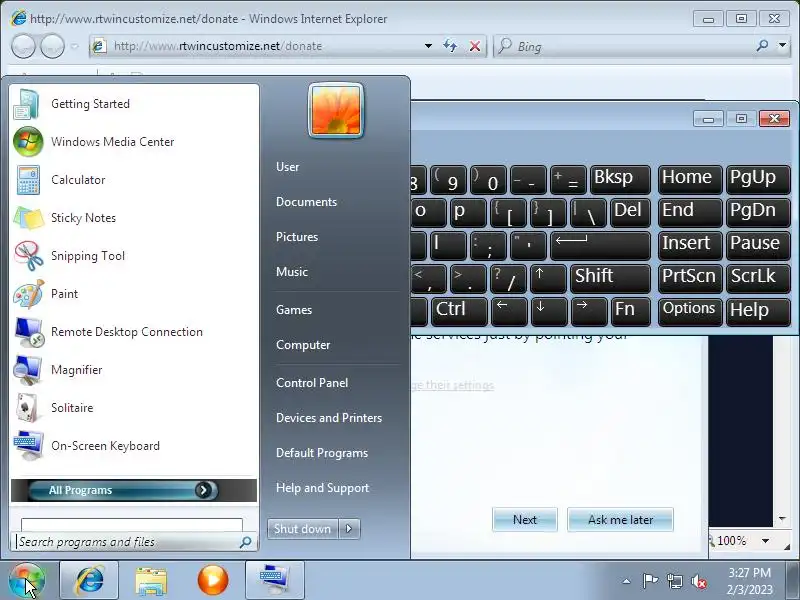The width and height of the screenshot is (800, 600).
Task: Click On-Screen Keyboard taskbar button
Action: [x=274, y=581]
